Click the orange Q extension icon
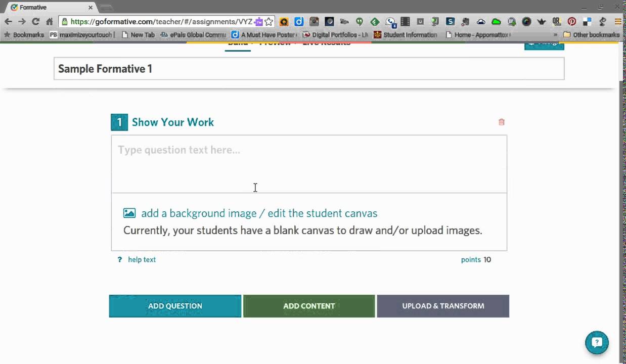 [x=284, y=22]
